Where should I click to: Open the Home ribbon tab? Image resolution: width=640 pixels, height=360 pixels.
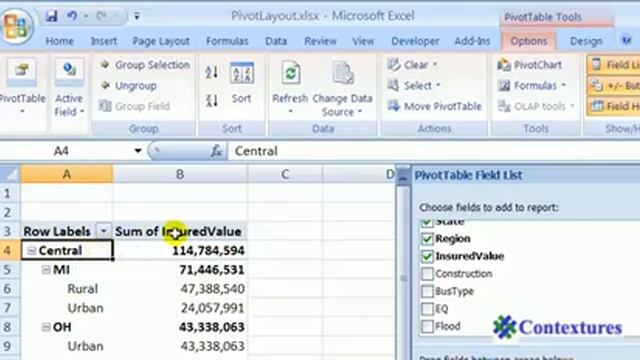click(x=60, y=41)
